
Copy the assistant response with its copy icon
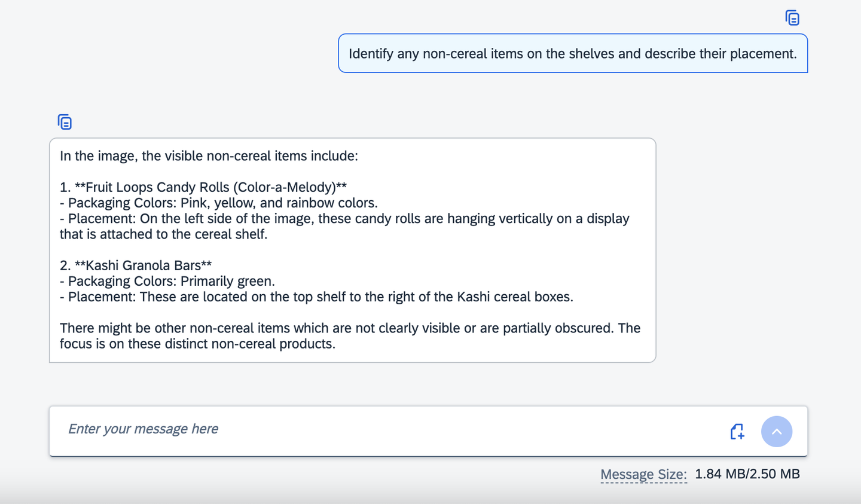[65, 122]
